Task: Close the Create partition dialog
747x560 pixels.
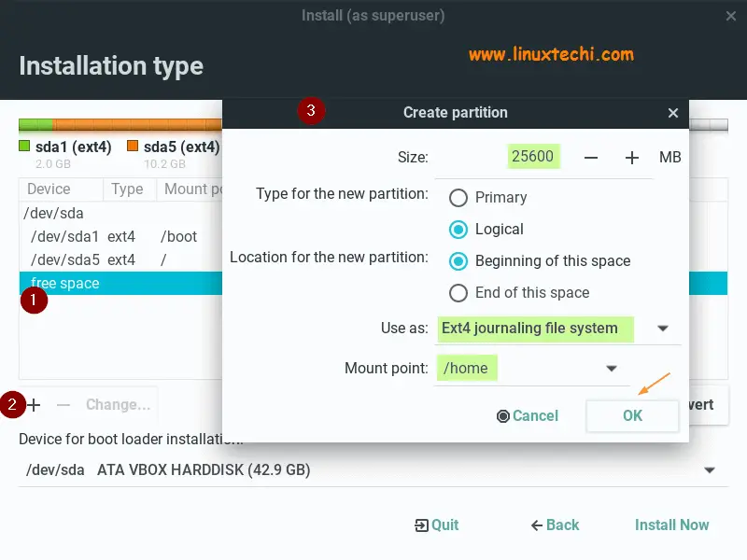Action: pos(672,113)
